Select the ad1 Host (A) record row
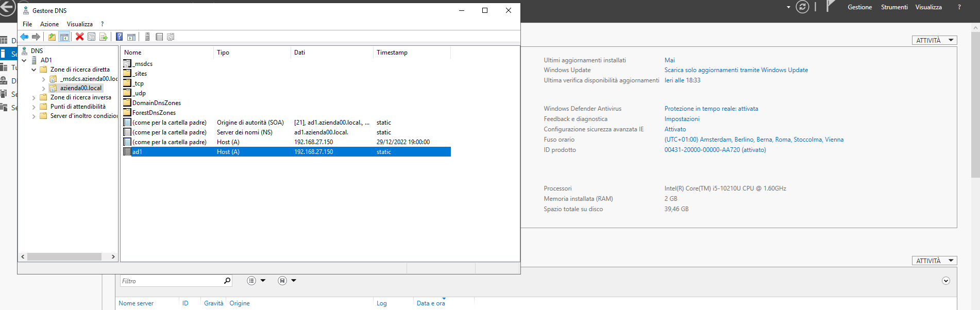 point(286,152)
